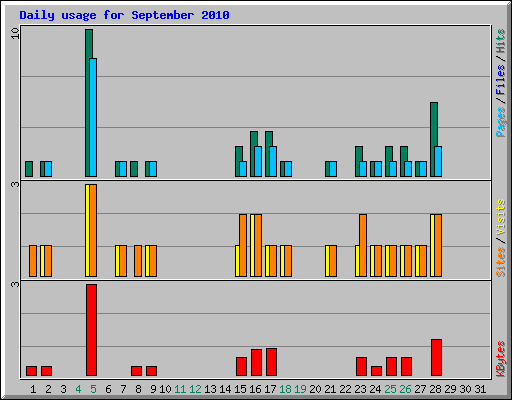Click the "Daily usage for September 2010" title
Screen dimensions: 512x400
pyautogui.click(x=124, y=15)
